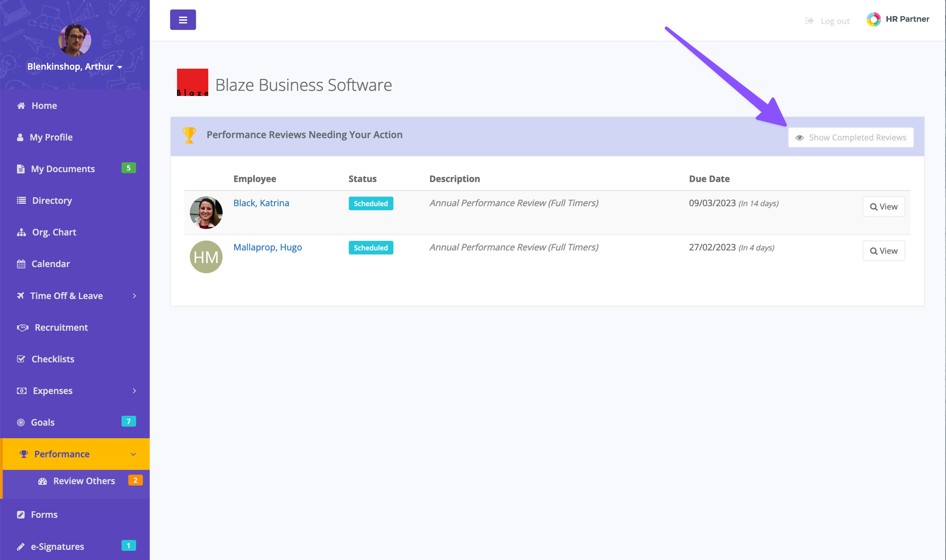Click the orange 2 Review Others badge
The image size is (946, 560).
tap(135, 480)
